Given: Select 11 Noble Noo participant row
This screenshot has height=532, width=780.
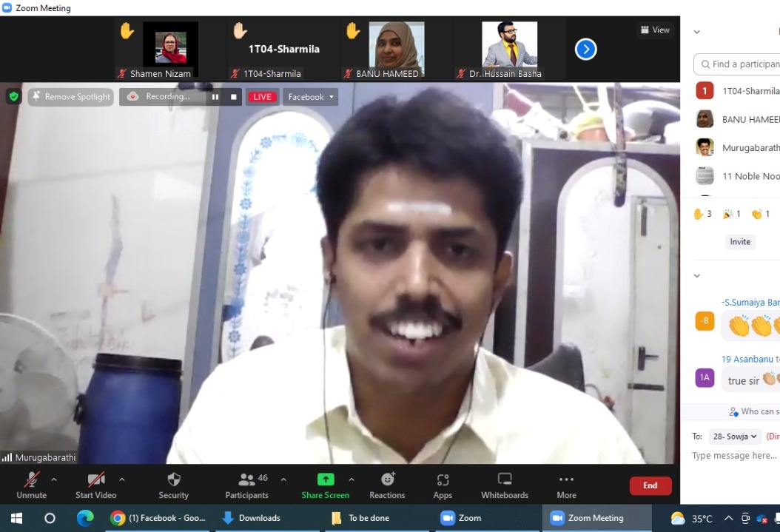Looking at the screenshot, I should coord(737,176).
